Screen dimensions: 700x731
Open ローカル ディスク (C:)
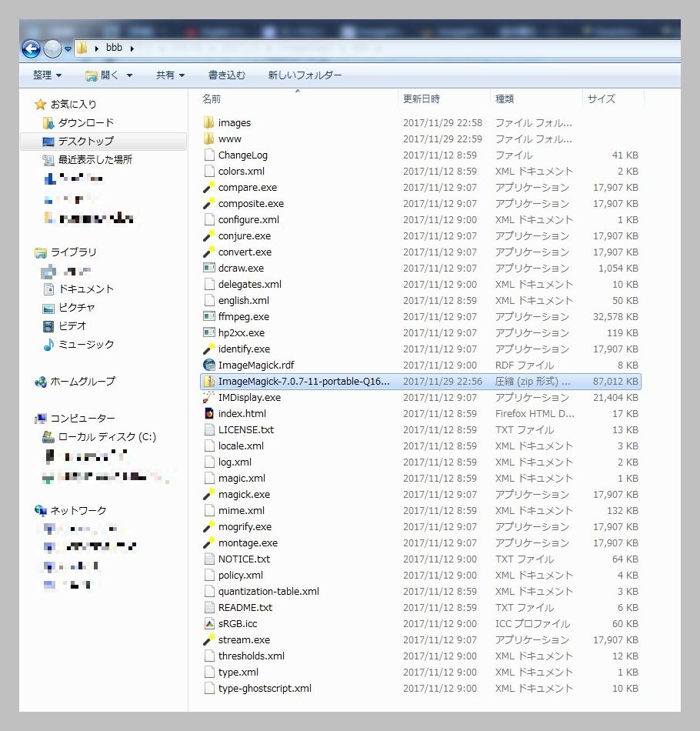click(107, 437)
